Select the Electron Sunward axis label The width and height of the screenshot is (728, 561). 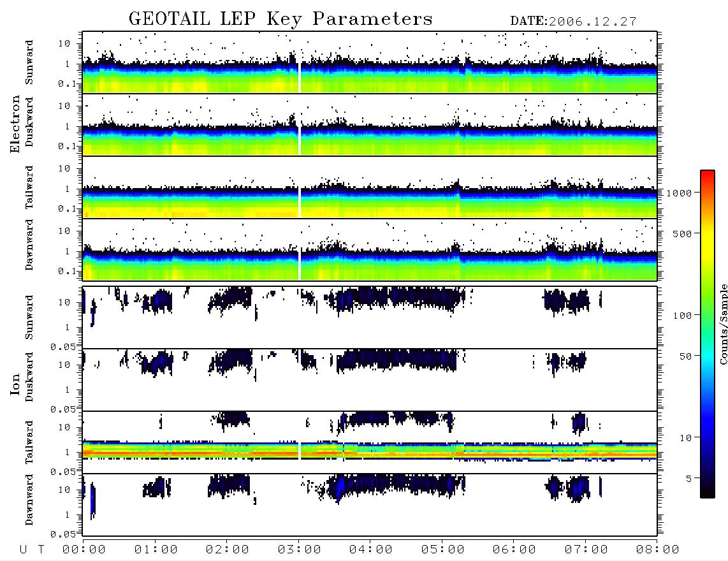tap(29, 62)
